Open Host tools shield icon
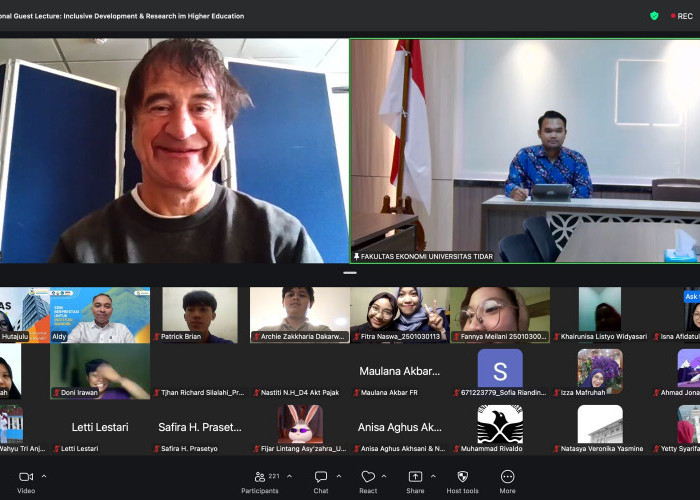 tap(462, 477)
